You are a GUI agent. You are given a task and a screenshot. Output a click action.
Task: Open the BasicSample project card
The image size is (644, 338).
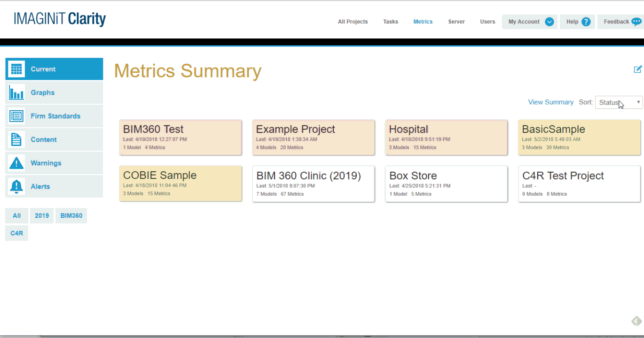(580, 138)
